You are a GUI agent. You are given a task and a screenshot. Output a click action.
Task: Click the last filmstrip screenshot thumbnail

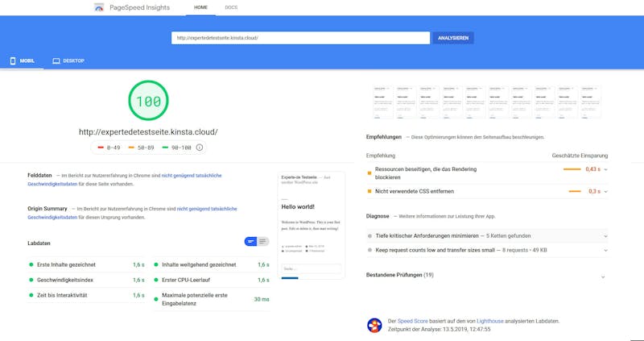tap(591, 102)
